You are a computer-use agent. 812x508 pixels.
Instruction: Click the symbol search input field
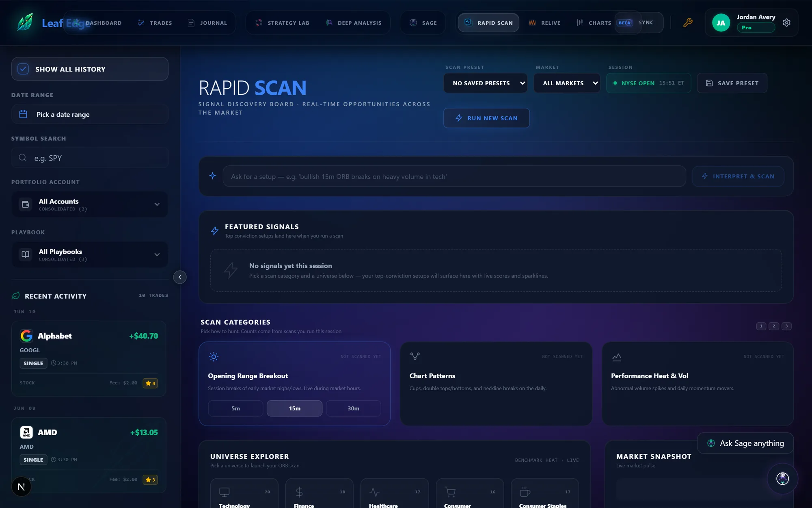90,158
